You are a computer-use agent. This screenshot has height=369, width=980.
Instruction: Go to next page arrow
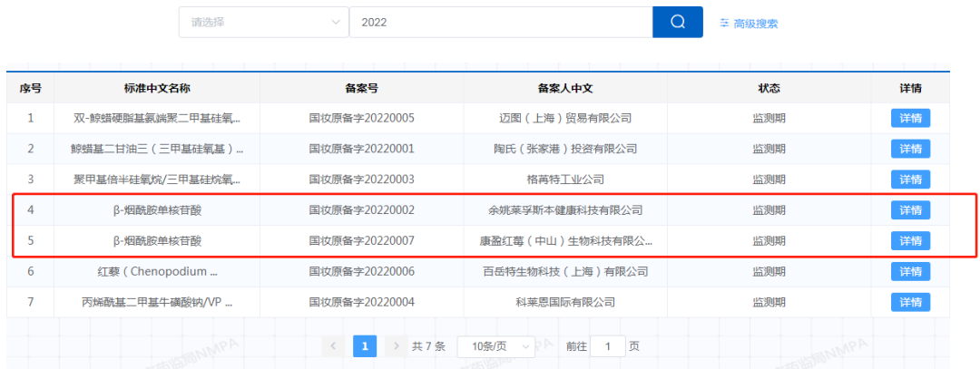pos(395,345)
